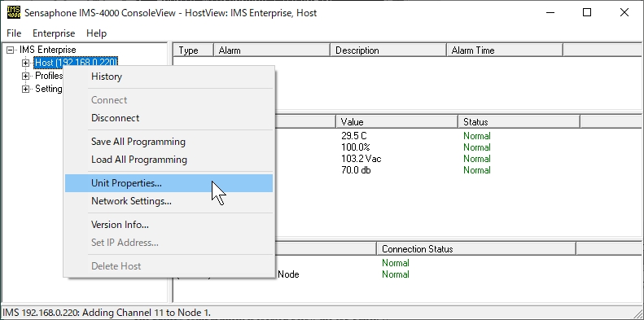Click Normal status for 70.0 db row
This screenshot has width=644, height=320.
click(477, 170)
